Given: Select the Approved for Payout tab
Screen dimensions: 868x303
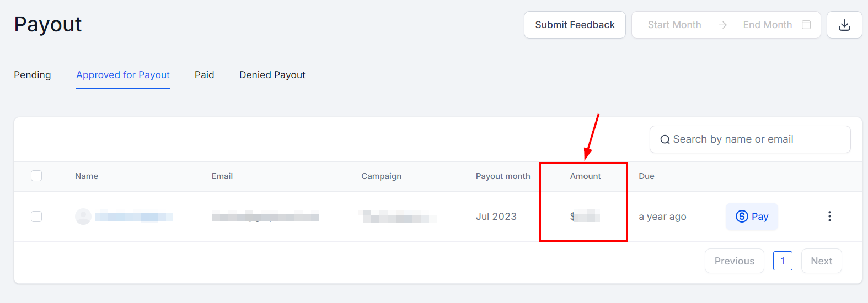Looking at the screenshot, I should [x=123, y=75].
